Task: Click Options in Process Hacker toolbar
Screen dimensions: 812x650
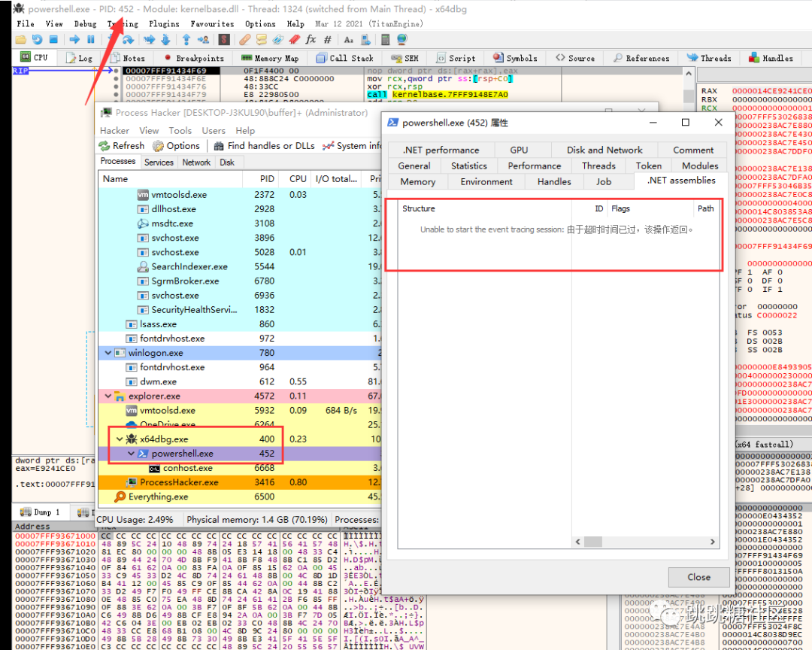Action: [x=176, y=146]
